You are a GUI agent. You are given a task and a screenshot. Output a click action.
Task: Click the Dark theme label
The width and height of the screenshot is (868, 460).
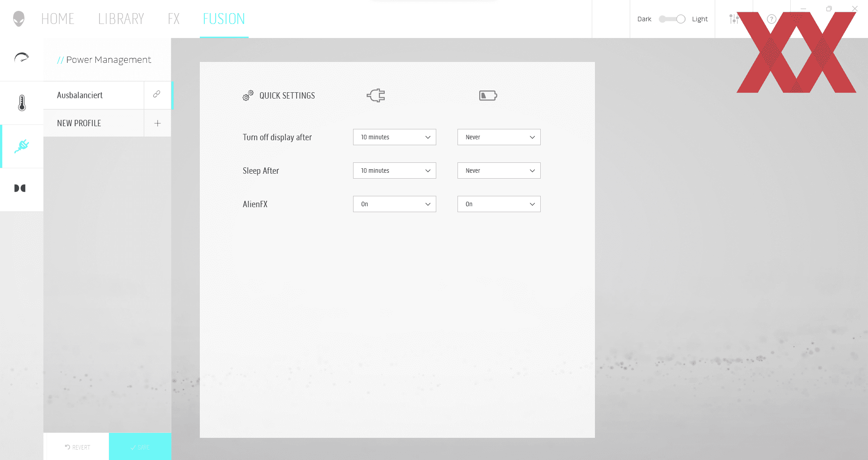point(644,19)
